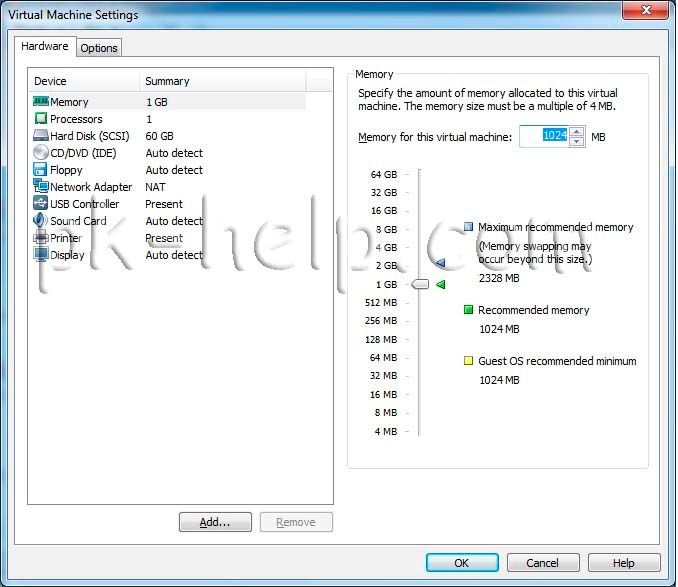678x587 pixels.
Task: Click the Display monitor icon
Action: (41, 254)
